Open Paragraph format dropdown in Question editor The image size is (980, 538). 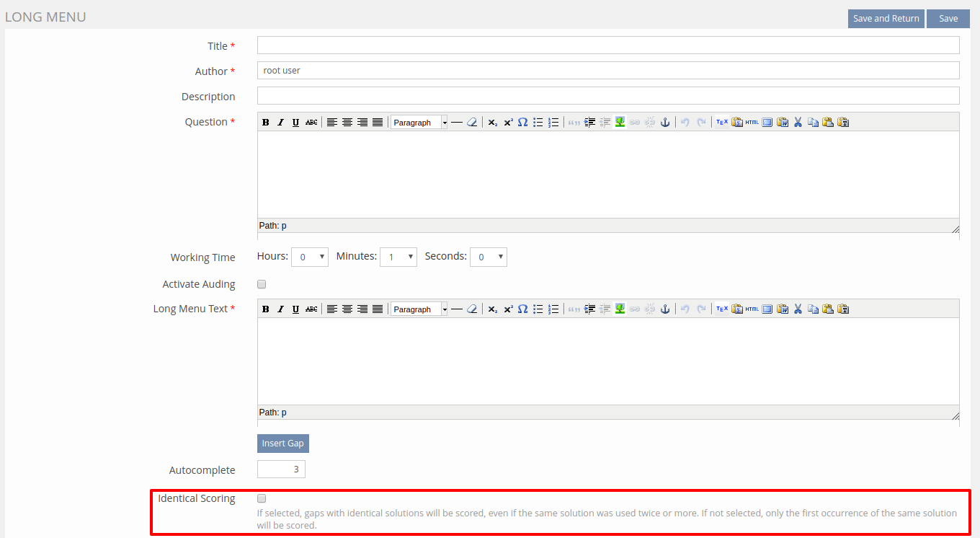(x=419, y=123)
